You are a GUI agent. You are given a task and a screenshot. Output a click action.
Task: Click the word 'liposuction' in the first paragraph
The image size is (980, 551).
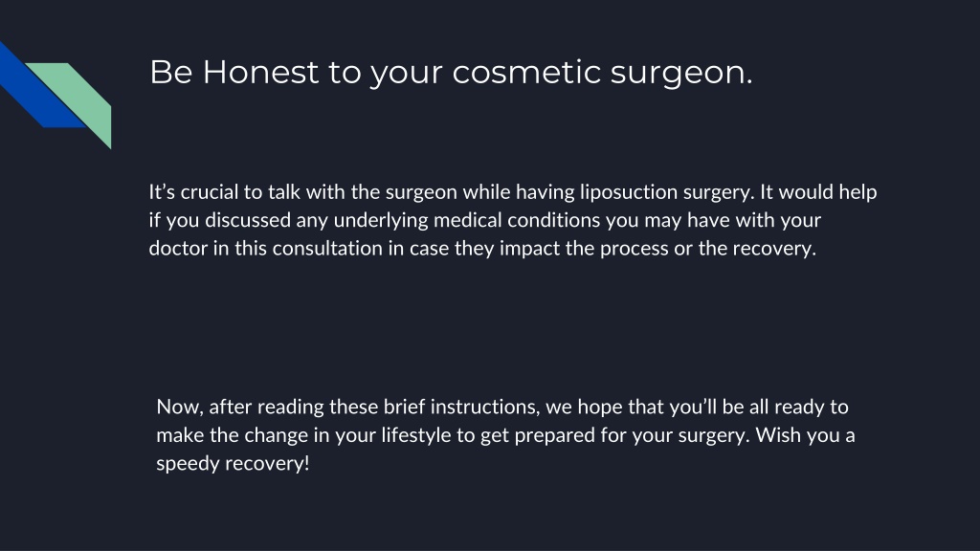[x=628, y=192]
